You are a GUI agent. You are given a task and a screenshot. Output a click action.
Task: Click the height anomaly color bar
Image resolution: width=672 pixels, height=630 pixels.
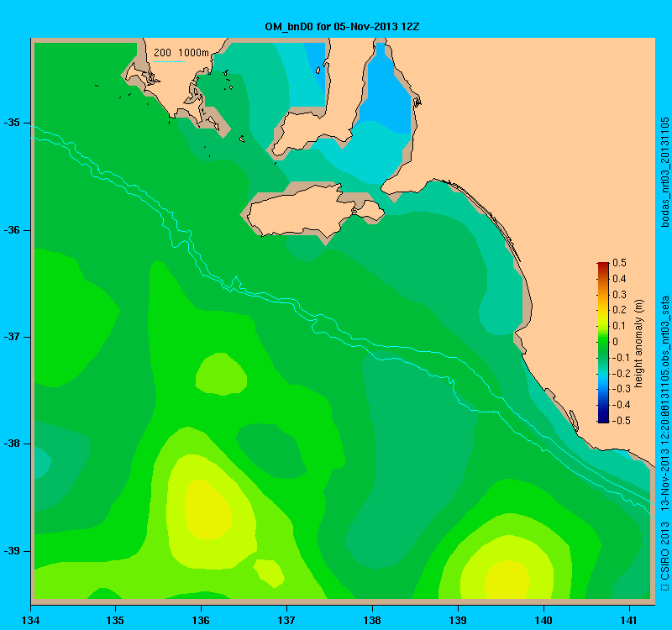603,343
